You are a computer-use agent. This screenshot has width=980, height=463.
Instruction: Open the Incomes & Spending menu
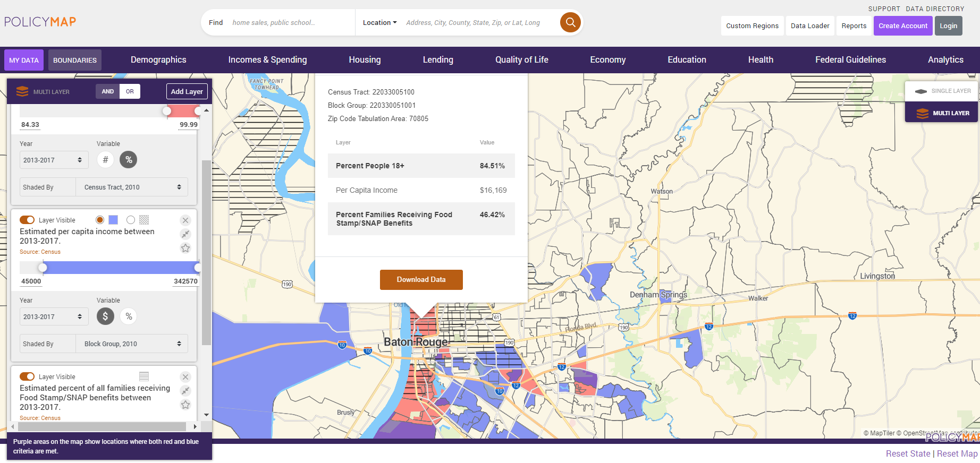tap(267, 60)
